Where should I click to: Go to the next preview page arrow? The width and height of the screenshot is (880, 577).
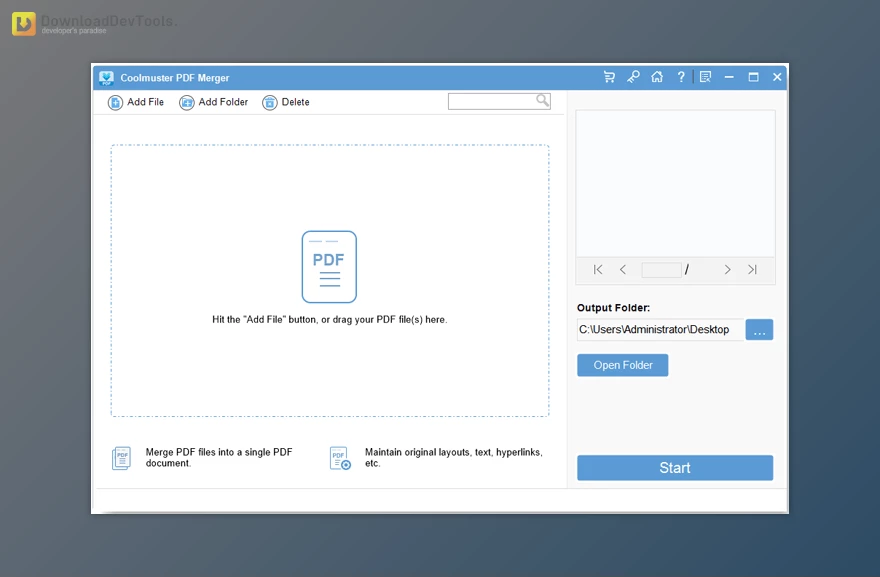pos(727,269)
